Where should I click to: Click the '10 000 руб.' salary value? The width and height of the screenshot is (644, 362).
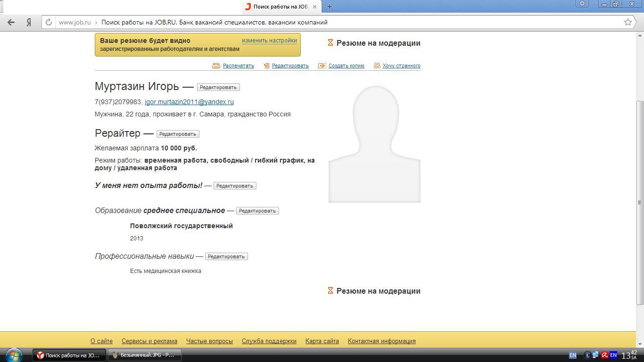pyautogui.click(x=179, y=148)
